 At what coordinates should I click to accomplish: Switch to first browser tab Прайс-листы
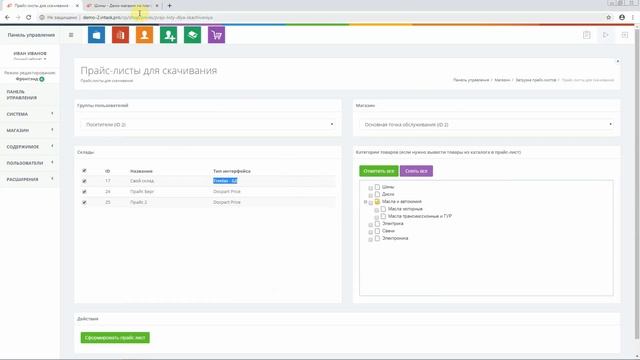[41, 6]
